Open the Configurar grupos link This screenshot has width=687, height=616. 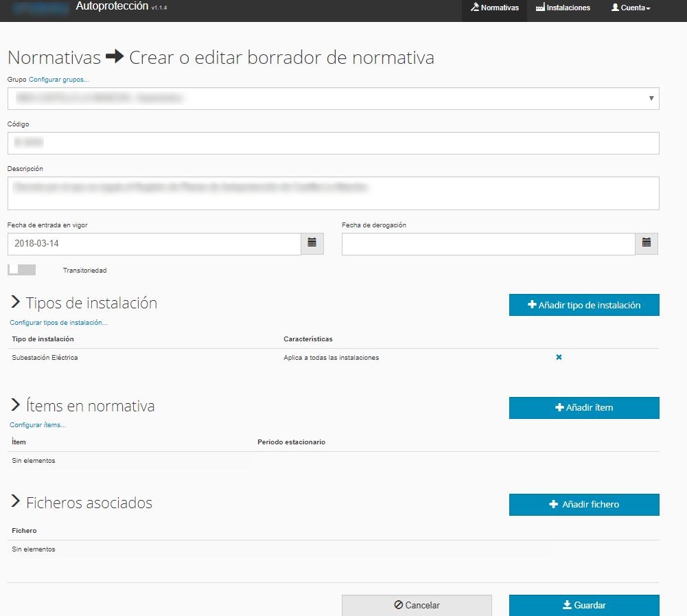tap(59, 80)
